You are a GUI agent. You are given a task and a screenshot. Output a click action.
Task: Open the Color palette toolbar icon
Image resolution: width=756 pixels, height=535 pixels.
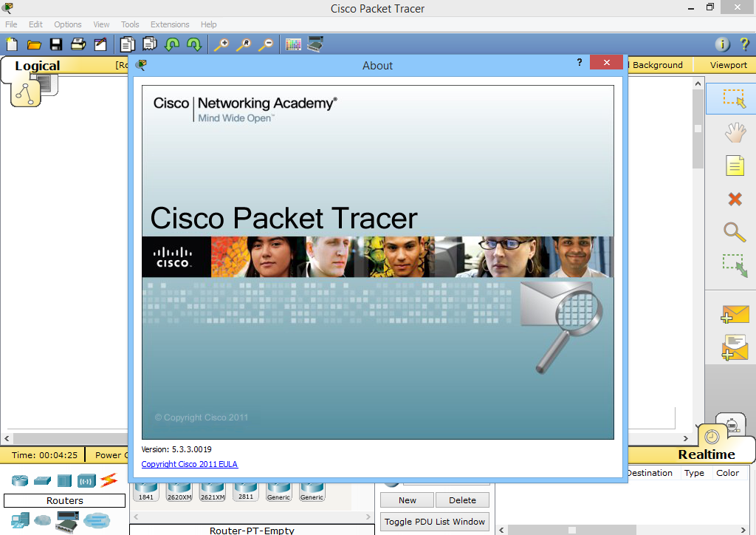tap(292, 44)
